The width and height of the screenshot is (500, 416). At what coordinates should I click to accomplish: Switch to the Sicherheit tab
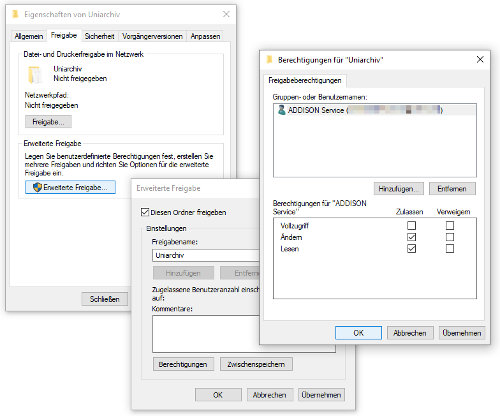[x=99, y=36]
